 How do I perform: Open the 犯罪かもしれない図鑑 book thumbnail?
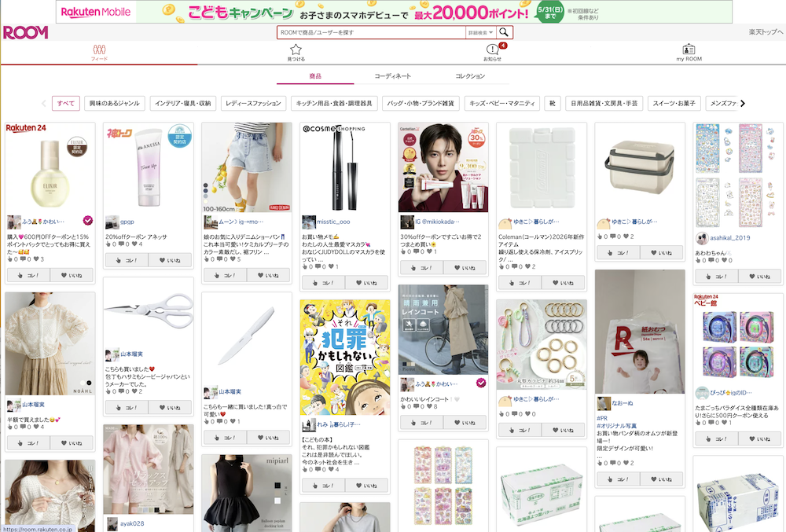pyautogui.click(x=345, y=358)
